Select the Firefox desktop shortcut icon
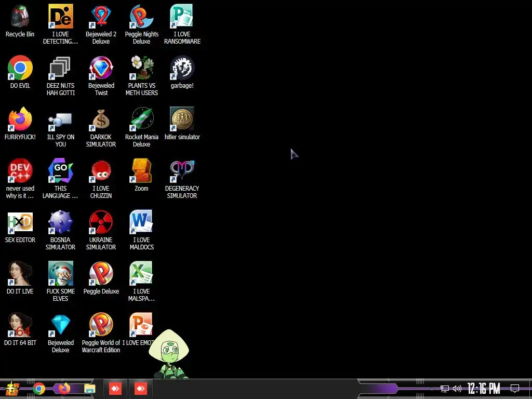532x399 pixels. tap(20, 119)
